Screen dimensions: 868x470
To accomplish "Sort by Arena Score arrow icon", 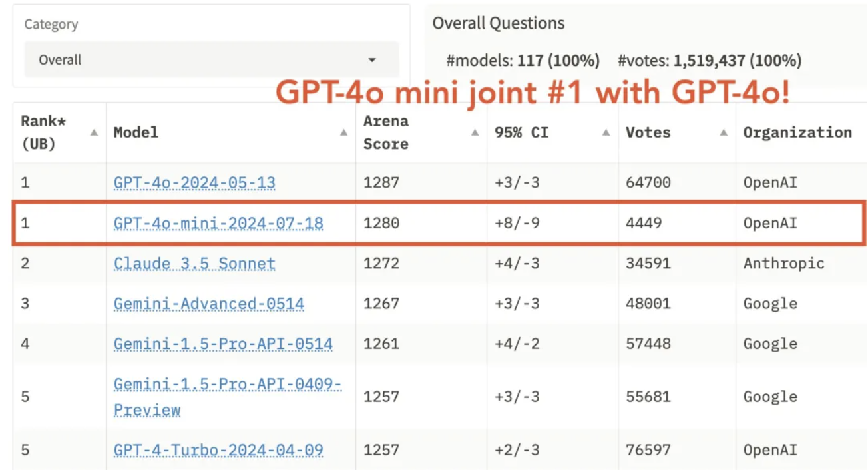I will (x=475, y=132).
